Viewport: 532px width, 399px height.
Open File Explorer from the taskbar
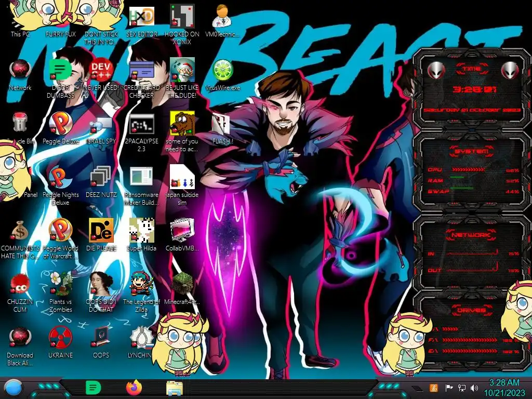(175, 388)
